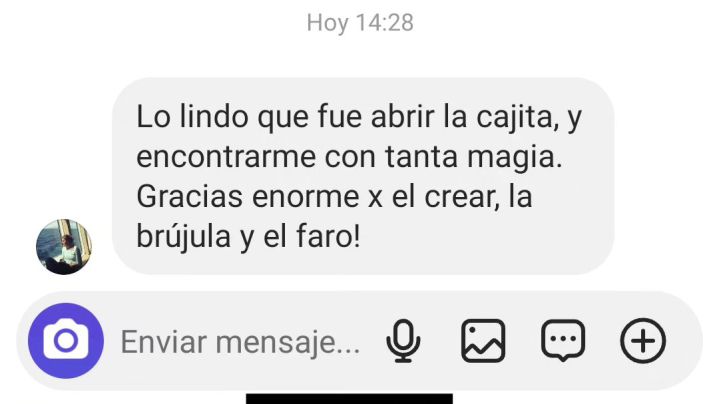This screenshot has height=404, width=719.
Task: Tap the circled plus icon for more options
Action: [643, 341]
